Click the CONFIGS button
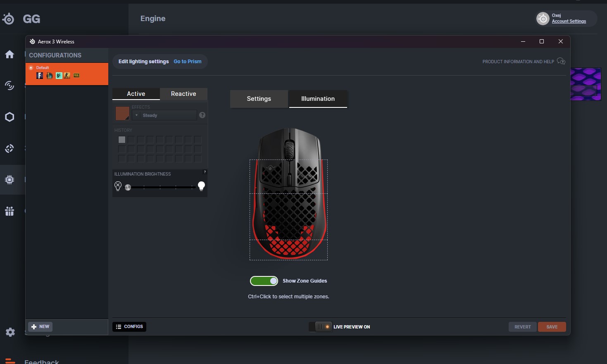The height and width of the screenshot is (364, 607). click(129, 327)
